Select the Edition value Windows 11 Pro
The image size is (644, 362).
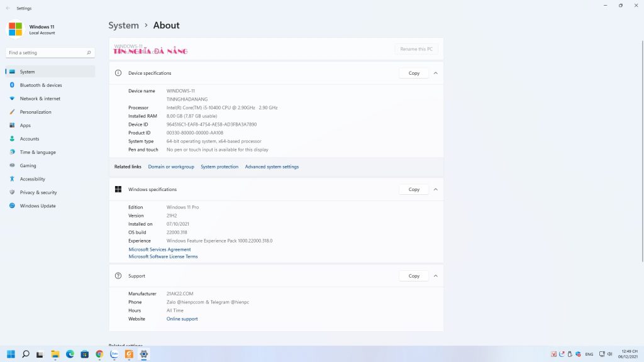pos(182,207)
